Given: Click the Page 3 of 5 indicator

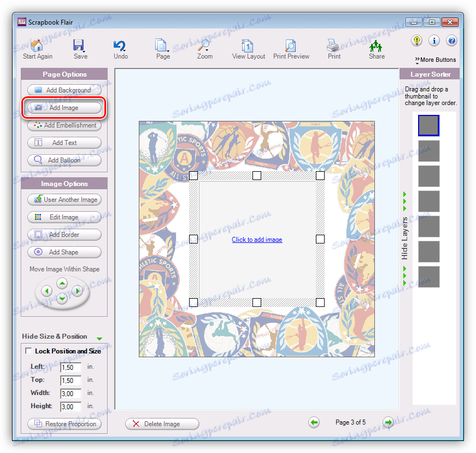Looking at the screenshot, I should tap(350, 422).
